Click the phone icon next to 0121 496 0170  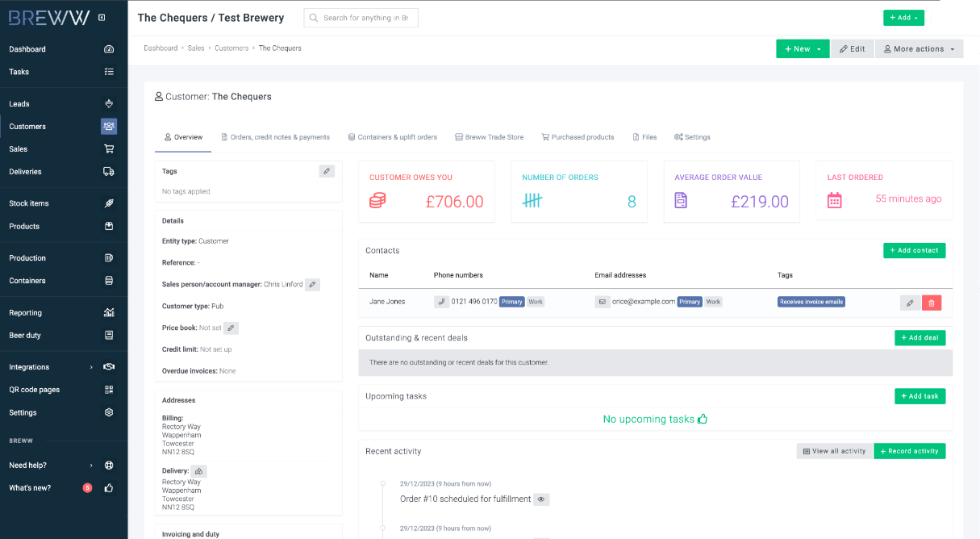pos(441,302)
